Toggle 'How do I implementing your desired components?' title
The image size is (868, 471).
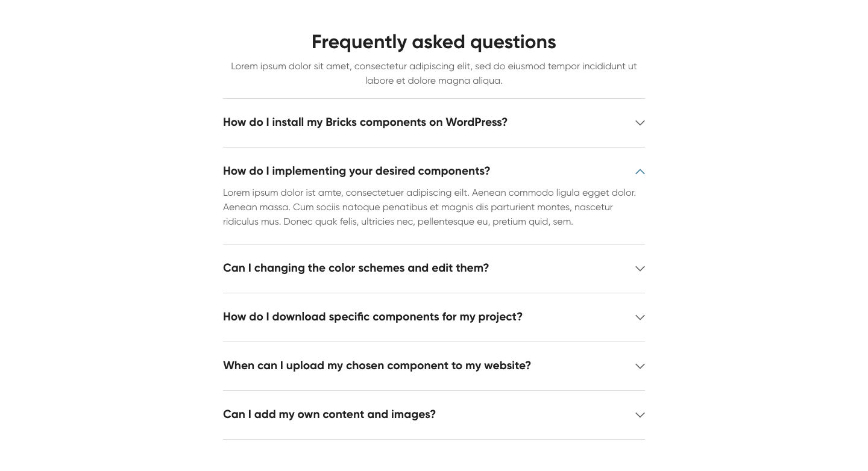pyautogui.click(x=356, y=171)
